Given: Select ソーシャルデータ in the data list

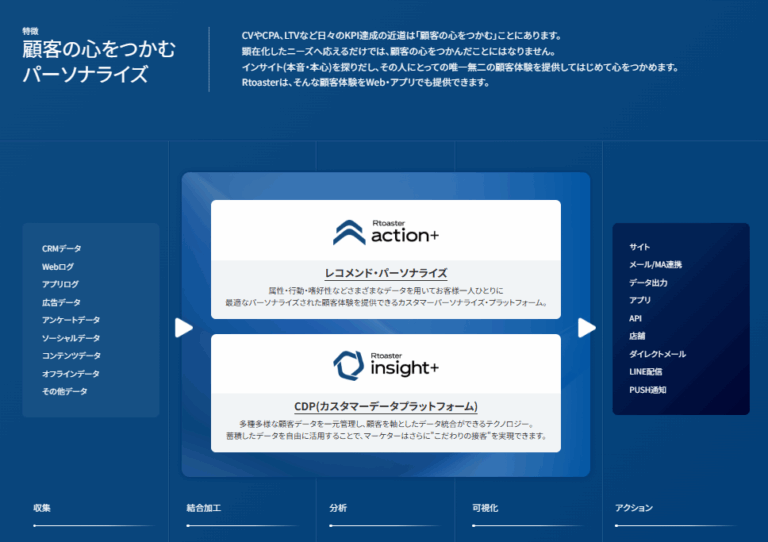Looking at the screenshot, I should click(x=71, y=338).
